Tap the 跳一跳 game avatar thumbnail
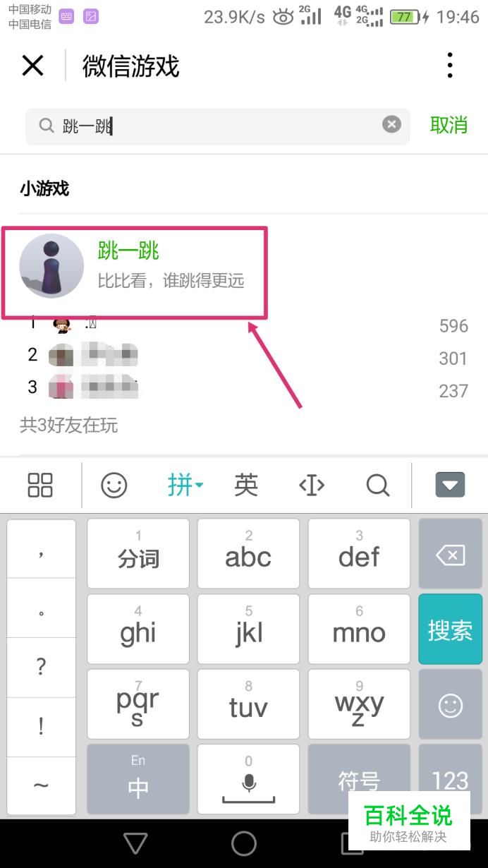 click(x=51, y=266)
